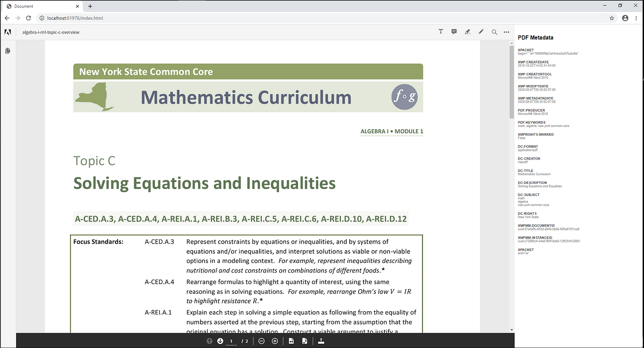This screenshot has width=644, height=348.
Task: Click the A-REI.A.1 standard code in the table
Action: 158,312
